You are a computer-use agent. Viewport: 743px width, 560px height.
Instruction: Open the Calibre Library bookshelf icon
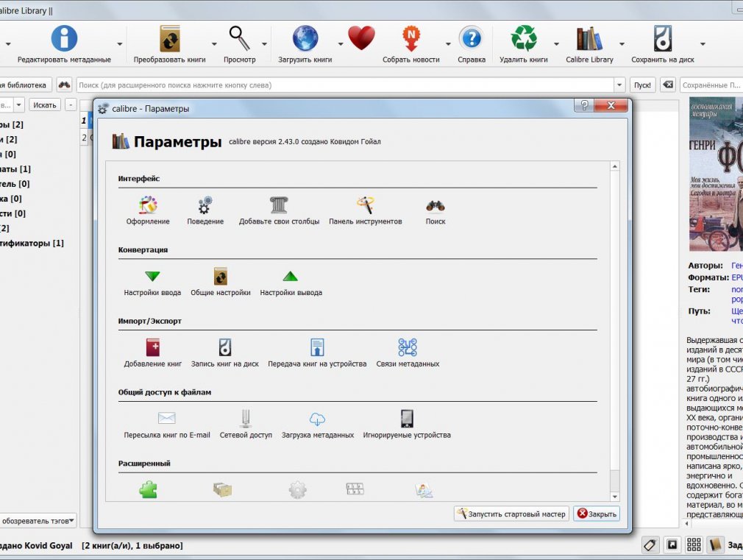(589, 44)
